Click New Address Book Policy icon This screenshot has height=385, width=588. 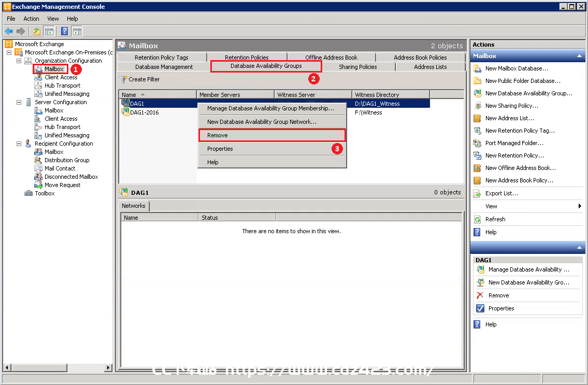(x=477, y=180)
